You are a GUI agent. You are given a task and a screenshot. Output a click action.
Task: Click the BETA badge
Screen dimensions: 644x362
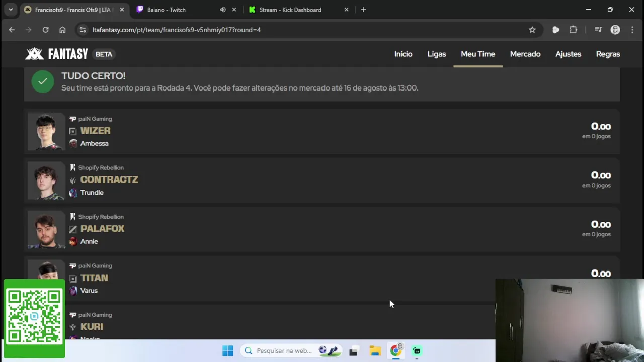pos(104,54)
